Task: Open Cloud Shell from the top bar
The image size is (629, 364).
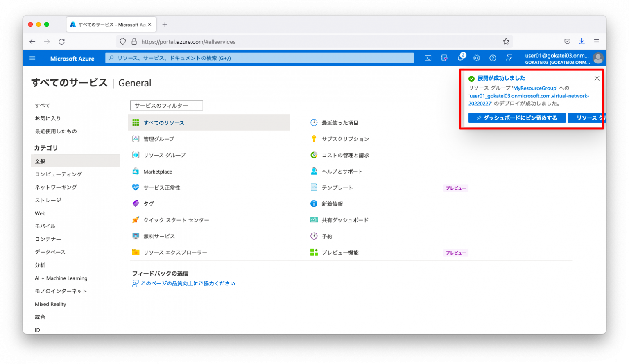Action: click(x=428, y=58)
